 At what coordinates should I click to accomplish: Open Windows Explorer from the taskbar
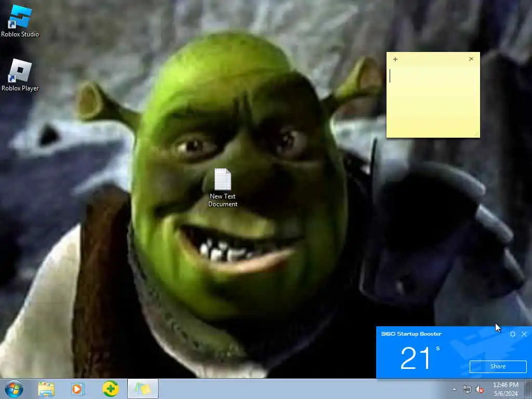click(46, 389)
